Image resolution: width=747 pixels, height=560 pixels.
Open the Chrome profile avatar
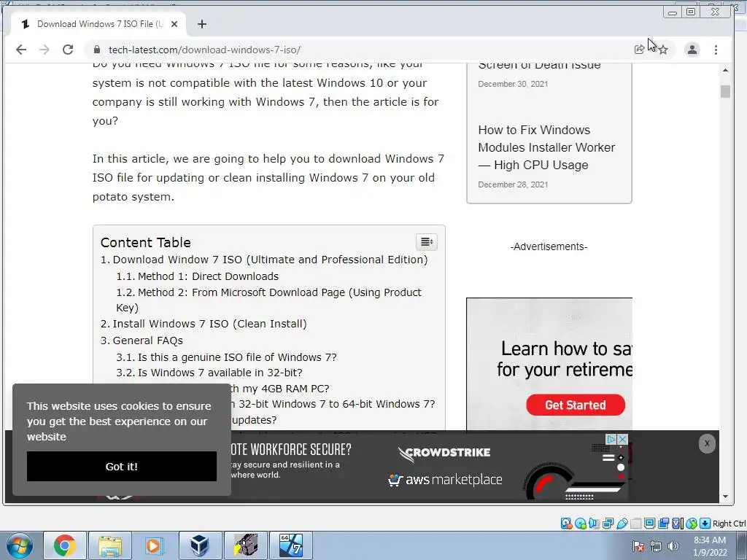pos(692,50)
